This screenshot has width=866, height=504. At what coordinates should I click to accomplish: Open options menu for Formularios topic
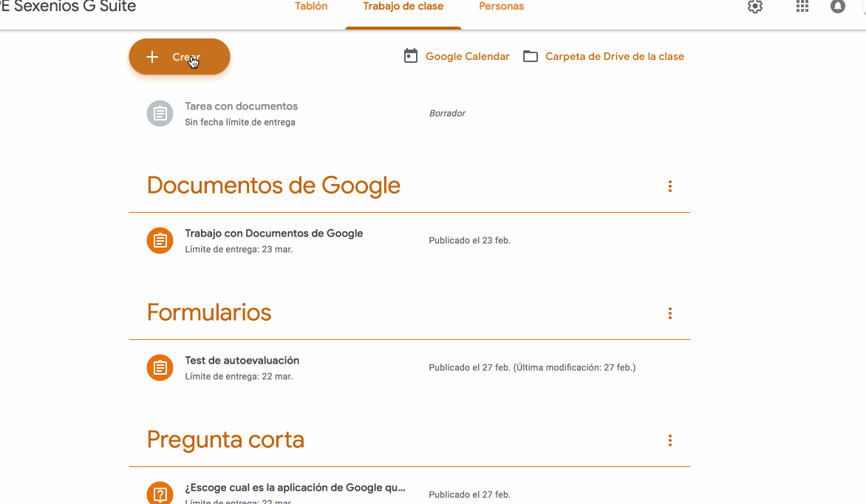(670, 313)
